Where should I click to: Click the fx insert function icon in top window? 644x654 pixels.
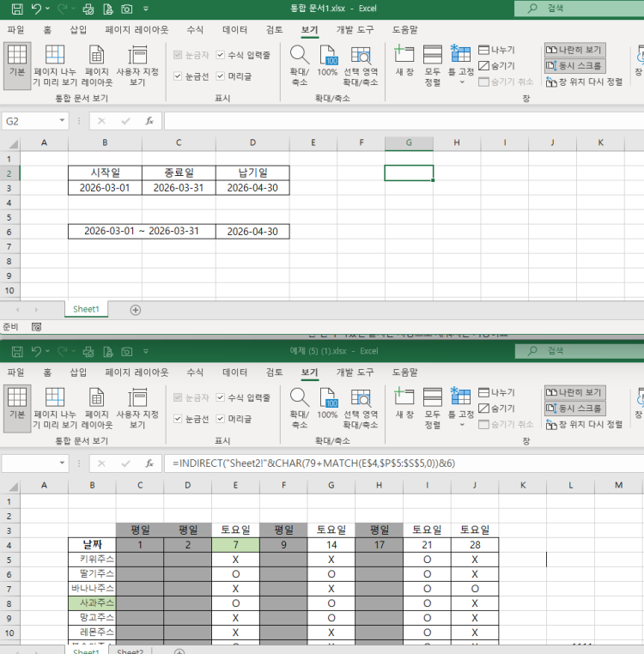[149, 121]
